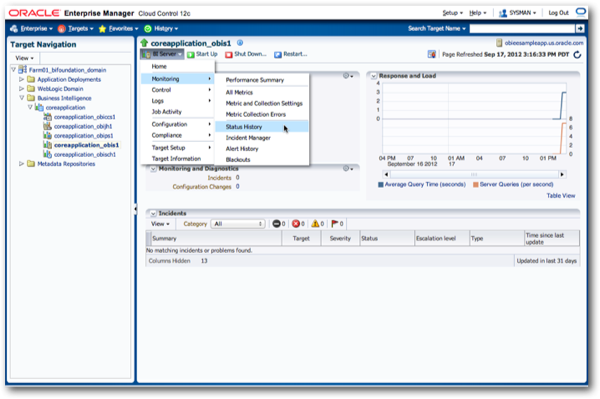Open the Incidents View dropdown

point(160,224)
